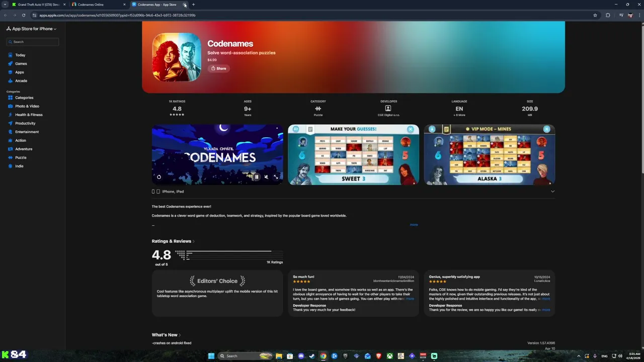The width and height of the screenshot is (644, 362).
Task: Close the Grand Theft Auto V tab
Action: pos(64,5)
